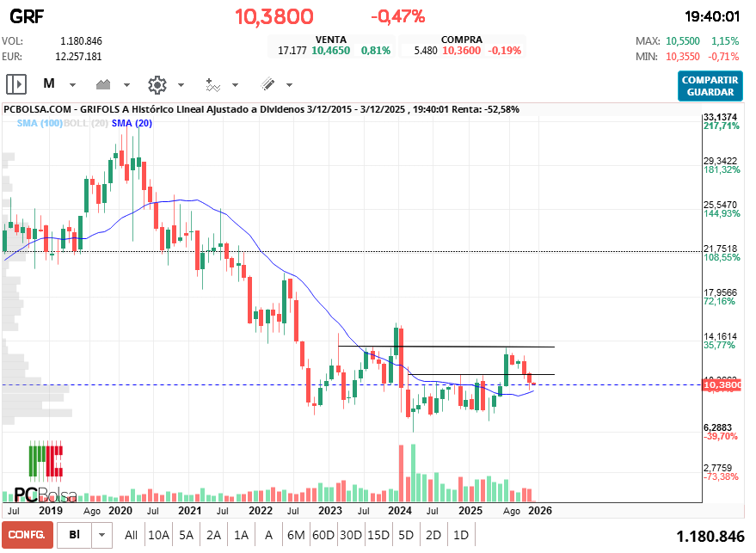Click the CONFG. button
This screenshot has width=756, height=553.
coord(27,535)
